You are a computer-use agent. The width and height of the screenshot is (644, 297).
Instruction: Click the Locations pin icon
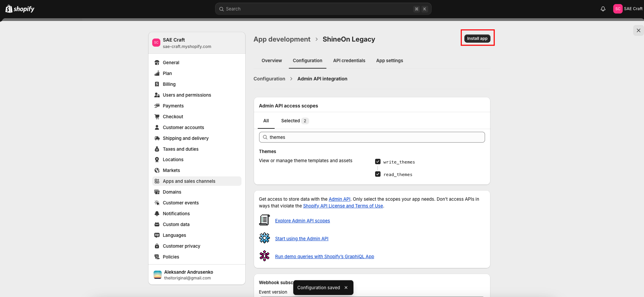click(x=157, y=159)
